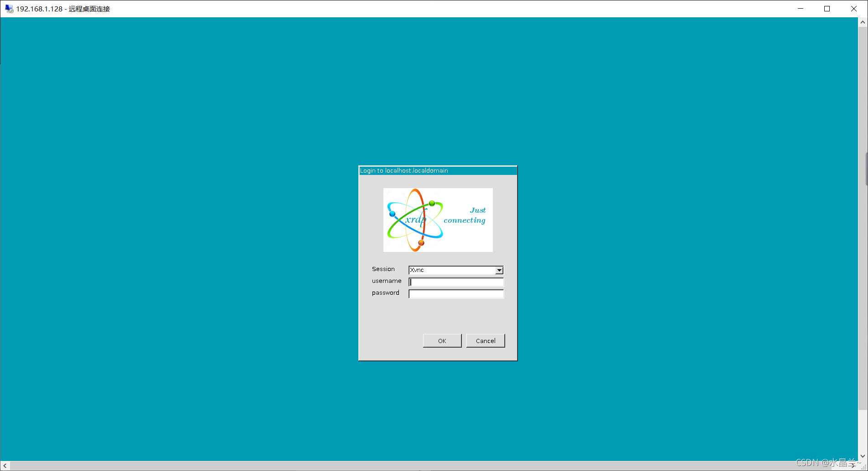Focus the username input field
The width and height of the screenshot is (868, 471).
pyautogui.click(x=456, y=282)
